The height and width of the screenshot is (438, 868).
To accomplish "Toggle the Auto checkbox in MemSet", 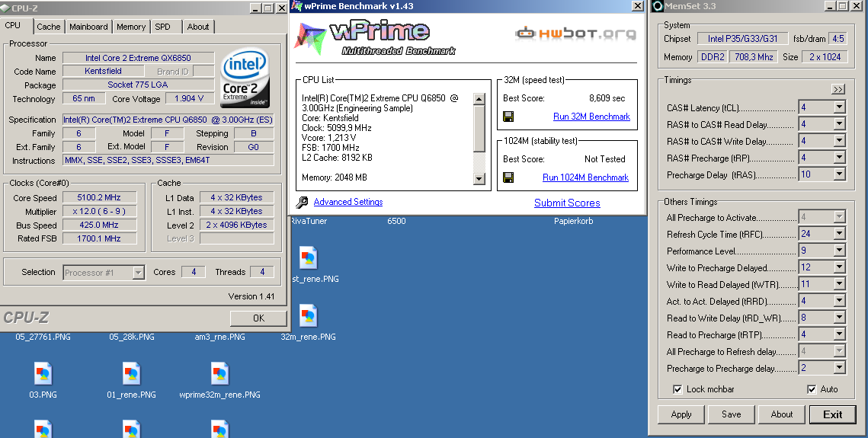I will [812, 389].
